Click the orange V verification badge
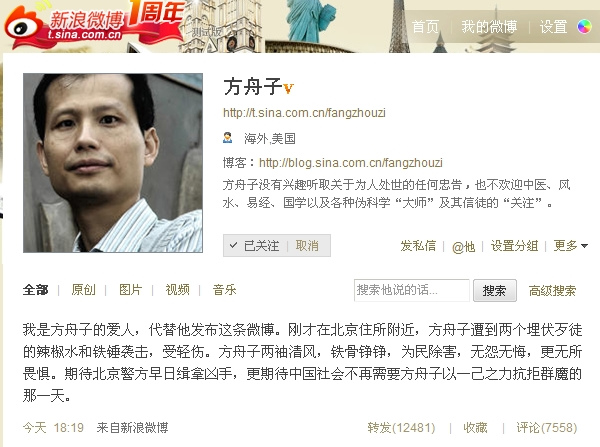The height and width of the screenshot is (447, 600). pos(289,88)
